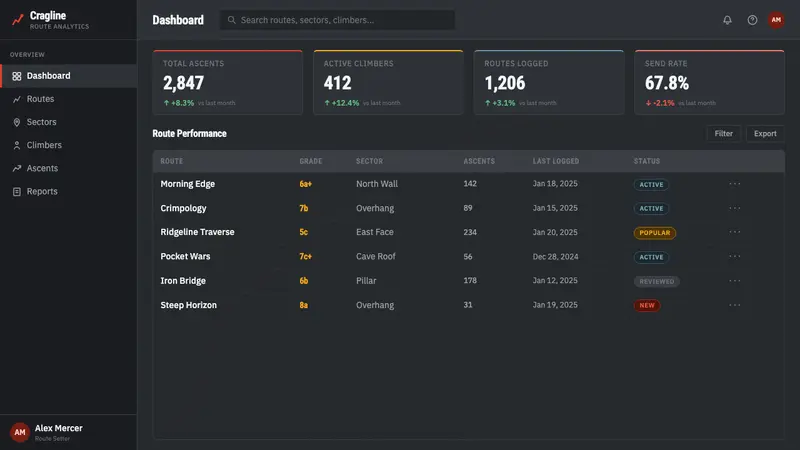
Task: Click the Pillar sector cell
Action: coord(366,281)
